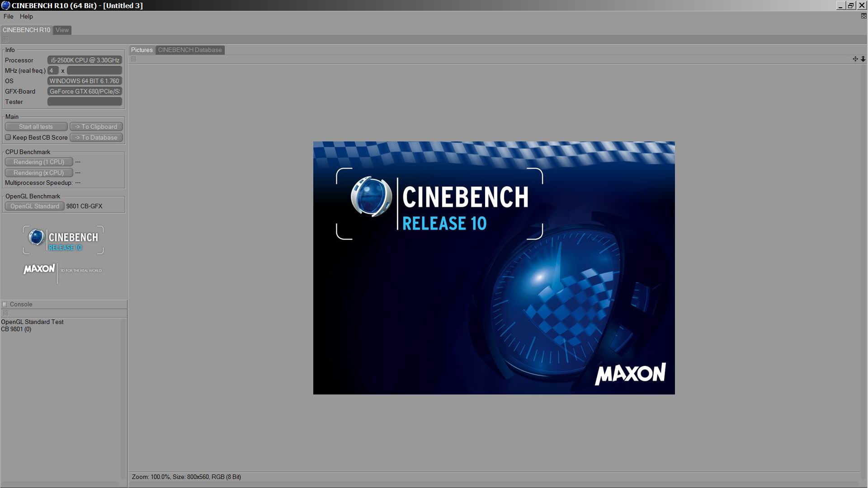Click the grip handle below Console header
This screenshot has height=488, width=868.
tap(5, 313)
